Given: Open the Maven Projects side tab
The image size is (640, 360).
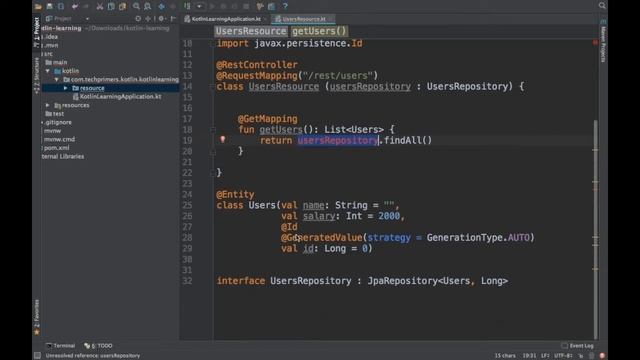Looking at the screenshot, I should (603, 41).
